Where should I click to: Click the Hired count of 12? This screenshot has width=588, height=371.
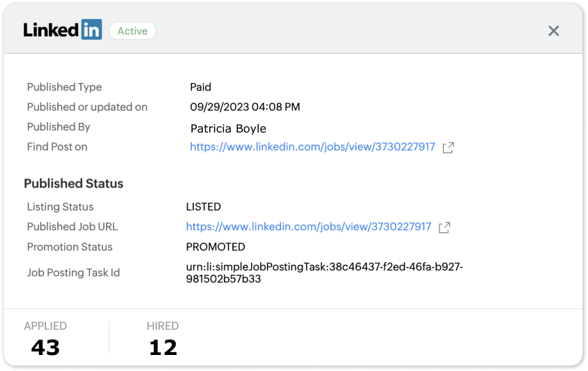pos(163,347)
